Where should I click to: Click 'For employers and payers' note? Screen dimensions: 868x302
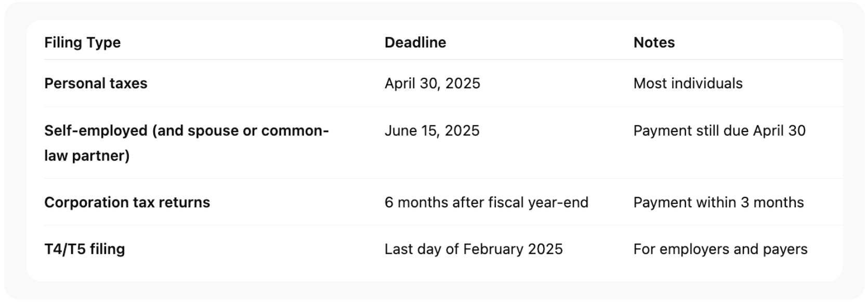(720, 249)
